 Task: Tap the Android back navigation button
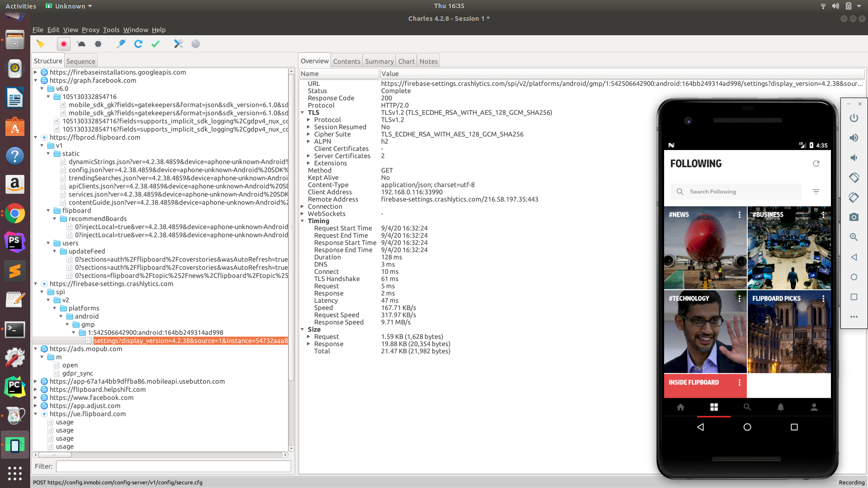tap(700, 427)
